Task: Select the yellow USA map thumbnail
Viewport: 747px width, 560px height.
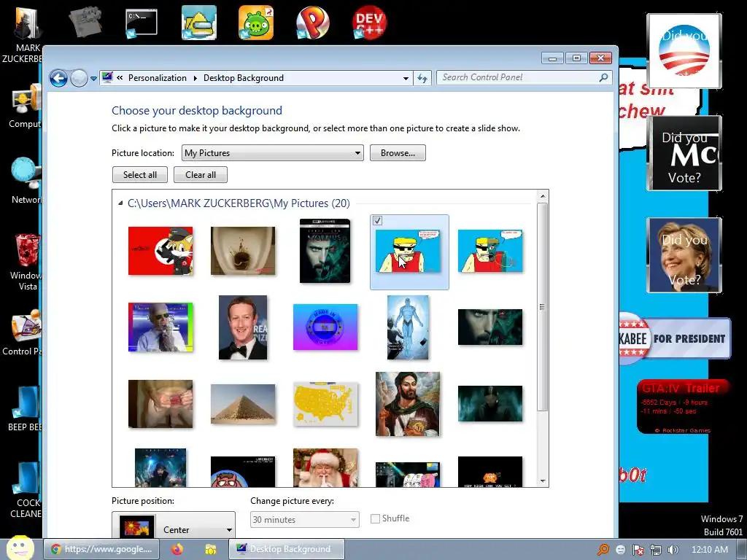Action: click(x=325, y=404)
